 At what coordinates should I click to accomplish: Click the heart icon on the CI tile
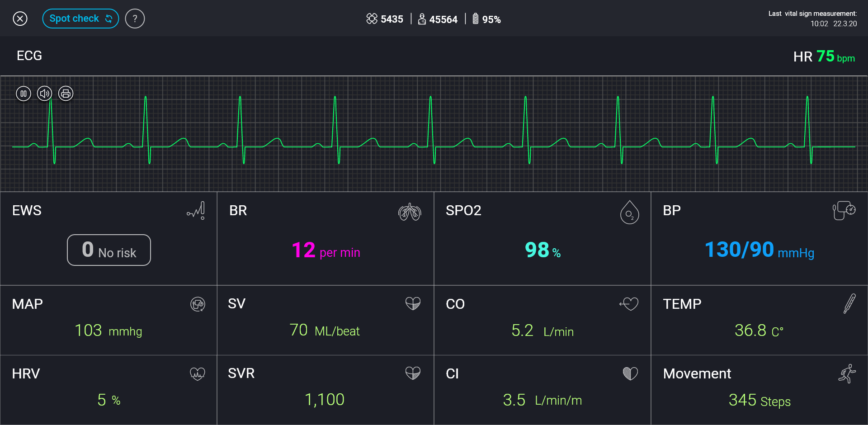click(630, 373)
